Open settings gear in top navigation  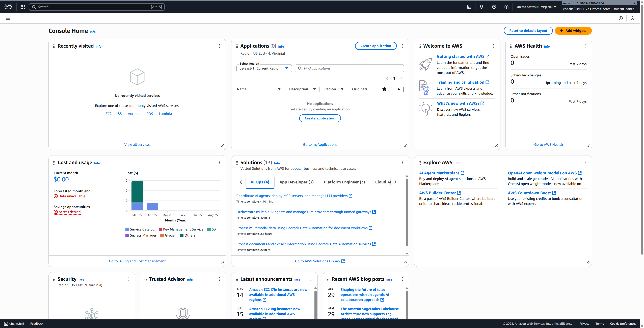pos(506,7)
